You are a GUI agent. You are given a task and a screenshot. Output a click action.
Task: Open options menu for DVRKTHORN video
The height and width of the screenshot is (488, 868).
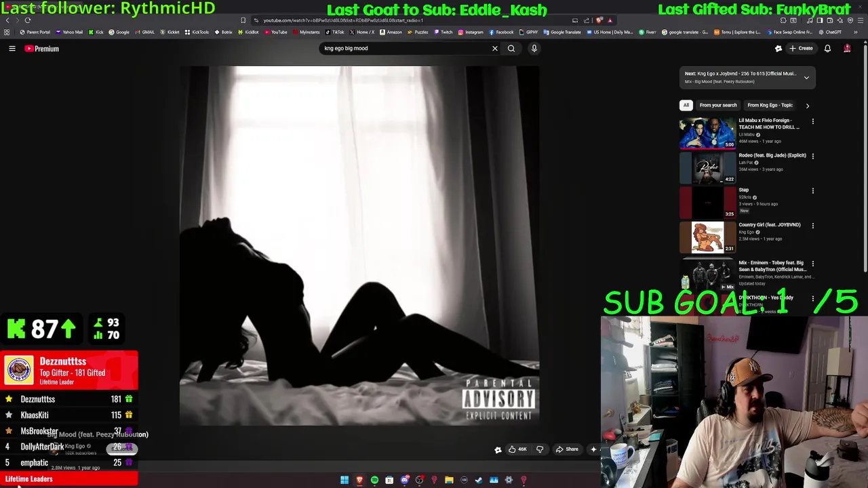click(813, 298)
